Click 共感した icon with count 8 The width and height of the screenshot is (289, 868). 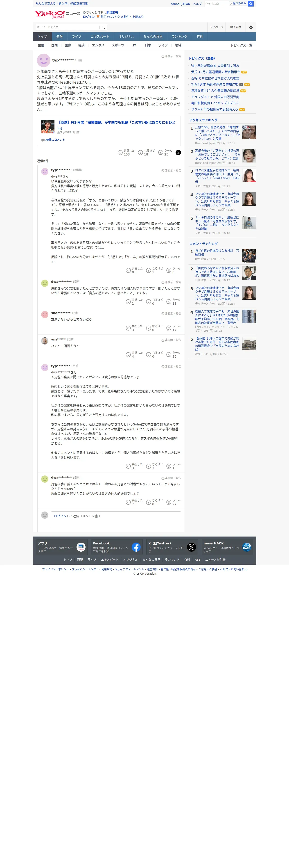128,270
